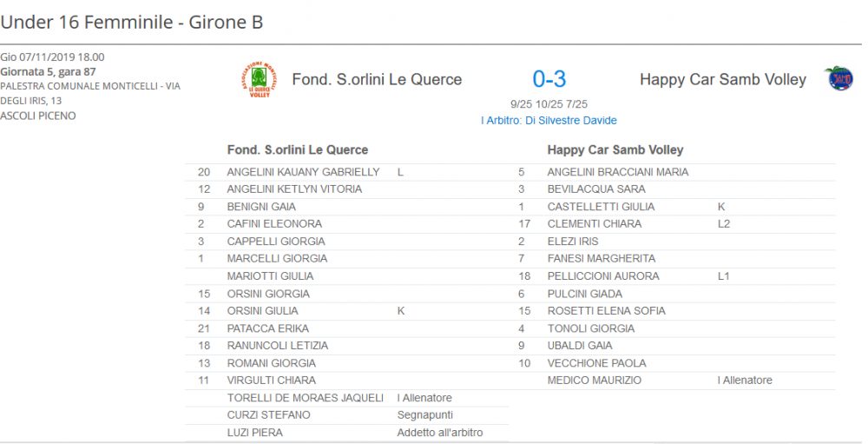The width and height of the screenshot is (868, 444).
Task: Click player row ANGELINI KAUANY GABRIELLY
Action: pos(346,172)
